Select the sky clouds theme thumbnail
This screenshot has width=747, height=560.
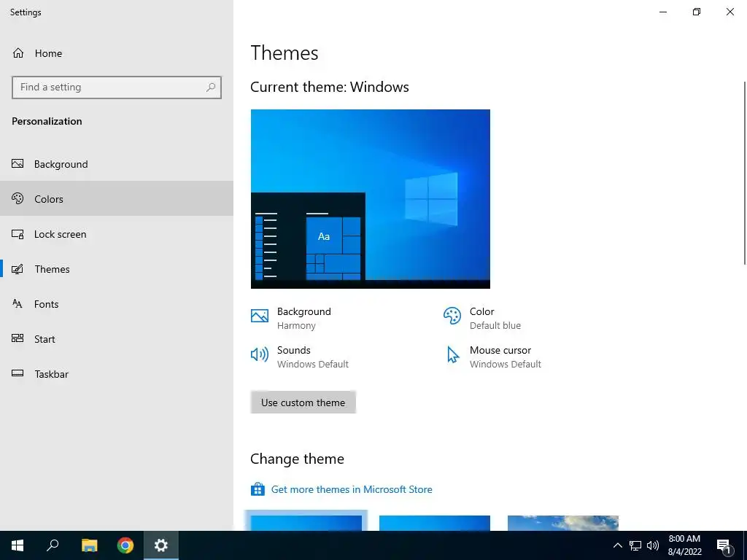point(563,523)
